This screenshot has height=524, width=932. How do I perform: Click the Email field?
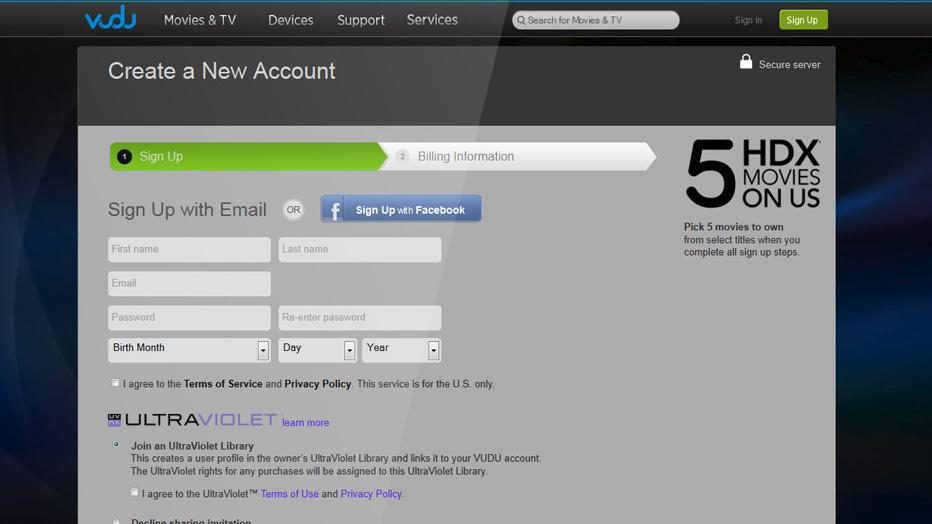pos(189,283)
